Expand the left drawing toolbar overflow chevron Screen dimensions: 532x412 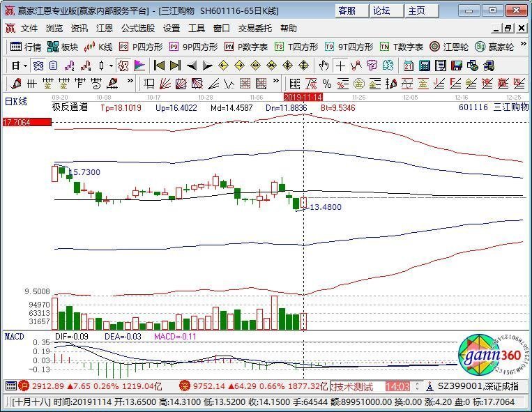pos(130,81)
